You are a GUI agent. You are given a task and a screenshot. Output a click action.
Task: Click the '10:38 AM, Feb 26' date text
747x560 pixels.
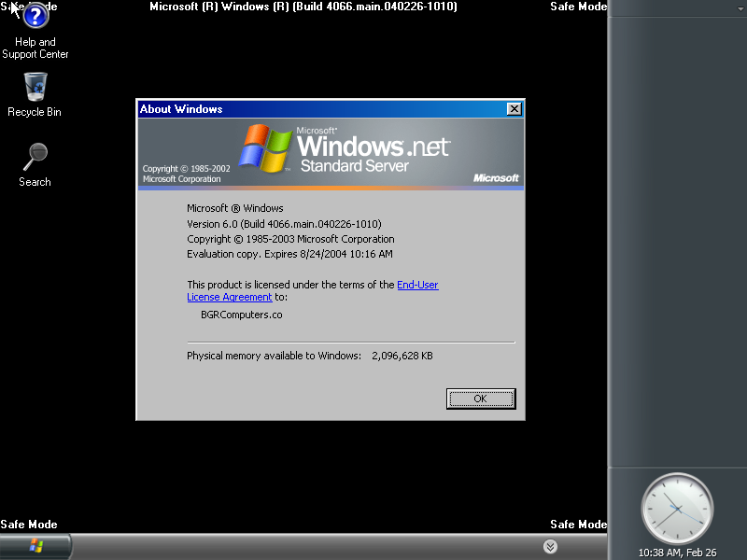coord(677,553)
